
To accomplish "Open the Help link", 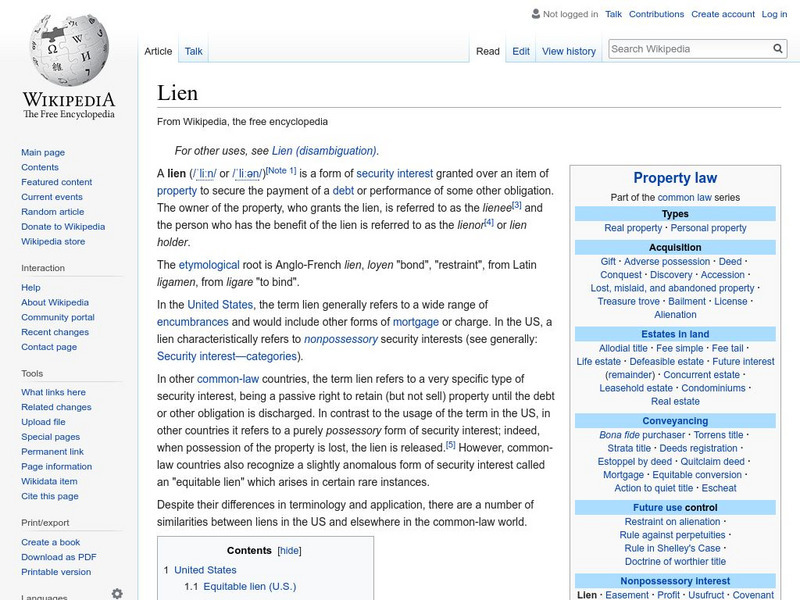I will pyautogui.click(x=31, y=287).
